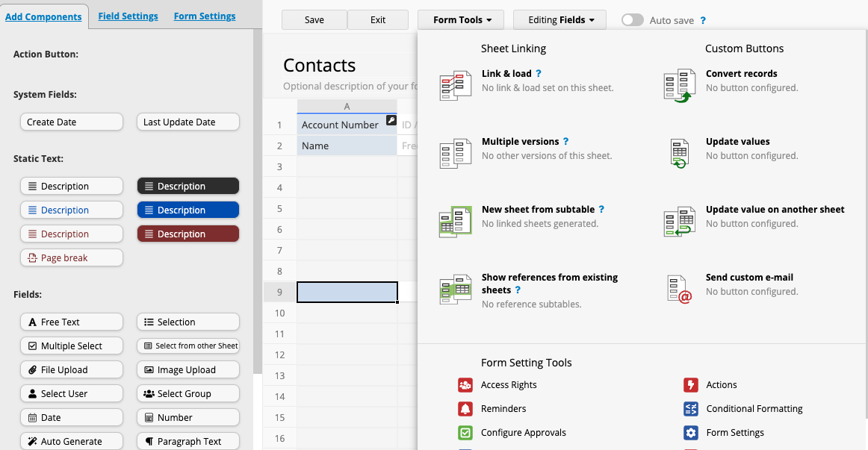This screenshot has height=450, width=868.
Task: Click the Send custom e-mail icon
Action: click(678, 288)
